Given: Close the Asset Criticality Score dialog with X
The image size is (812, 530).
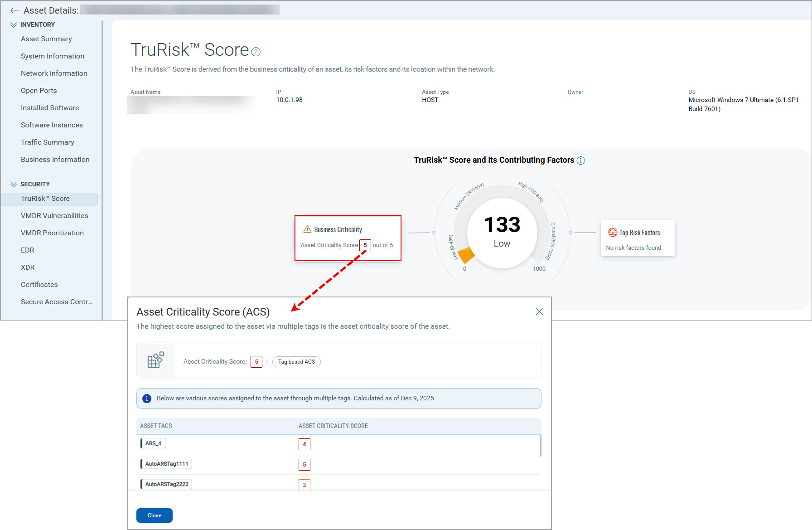Looking at the screenshot, I should point(539,311).
